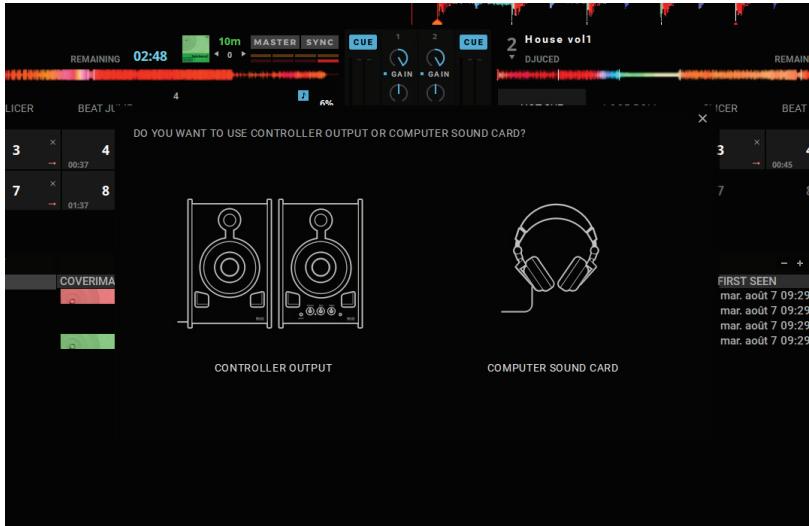Click the knob below channel 1 GAIN

[x=398, y=93]
